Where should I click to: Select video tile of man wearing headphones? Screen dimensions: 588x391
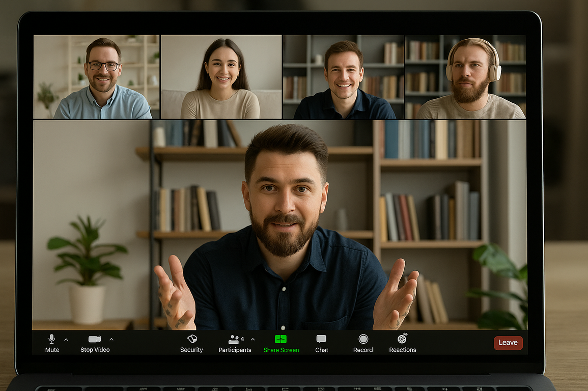point(465,77)
